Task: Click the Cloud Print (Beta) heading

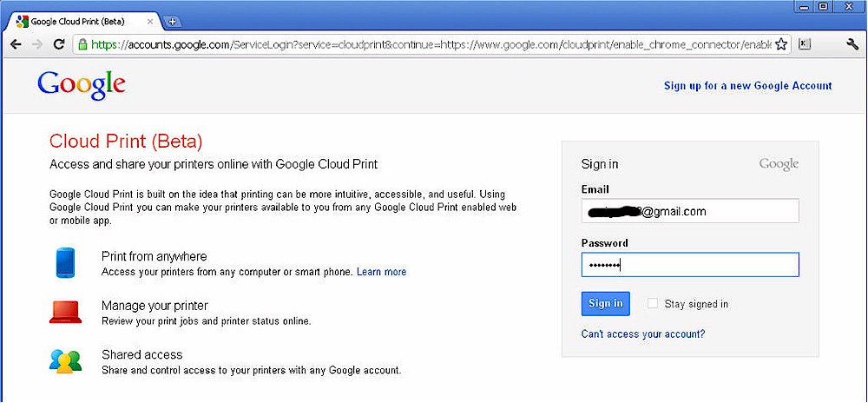Action: tap(126, 142)
